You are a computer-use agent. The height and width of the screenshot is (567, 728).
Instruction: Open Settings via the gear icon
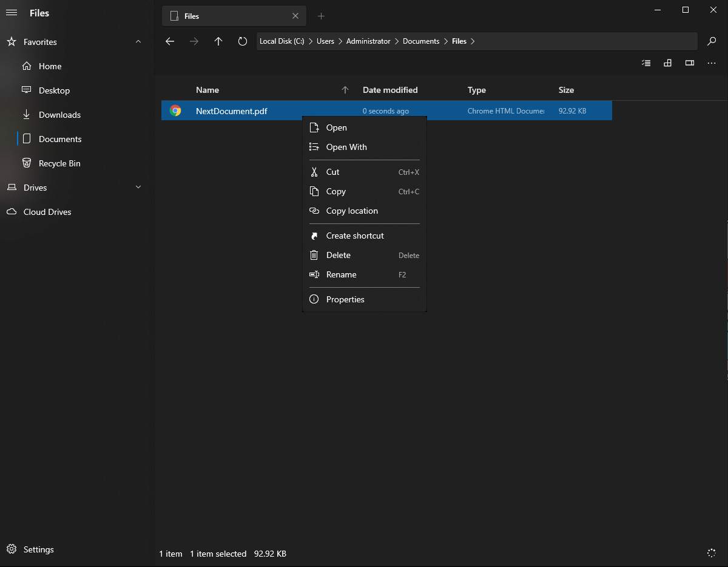click(11, 549)
